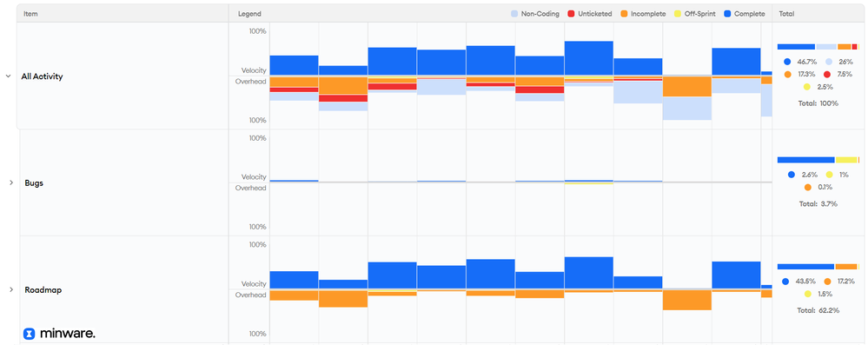868x345 pixels.
Task: Click the Total column header
Action: click(x=786, y=14)
